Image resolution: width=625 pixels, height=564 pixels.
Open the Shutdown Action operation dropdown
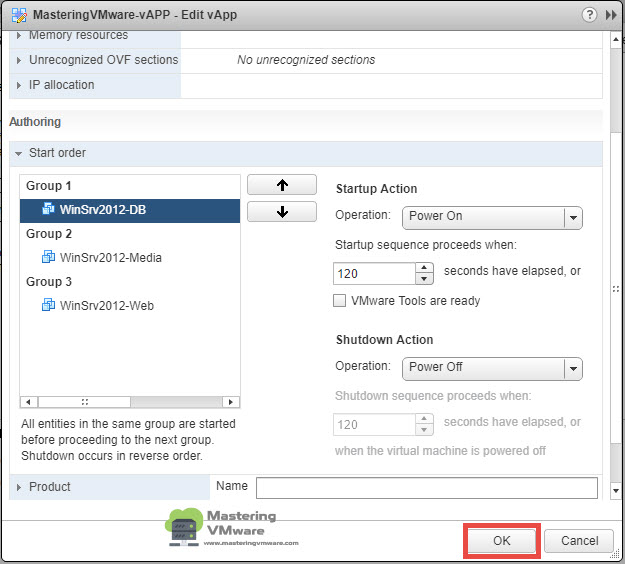coord(492,368)
